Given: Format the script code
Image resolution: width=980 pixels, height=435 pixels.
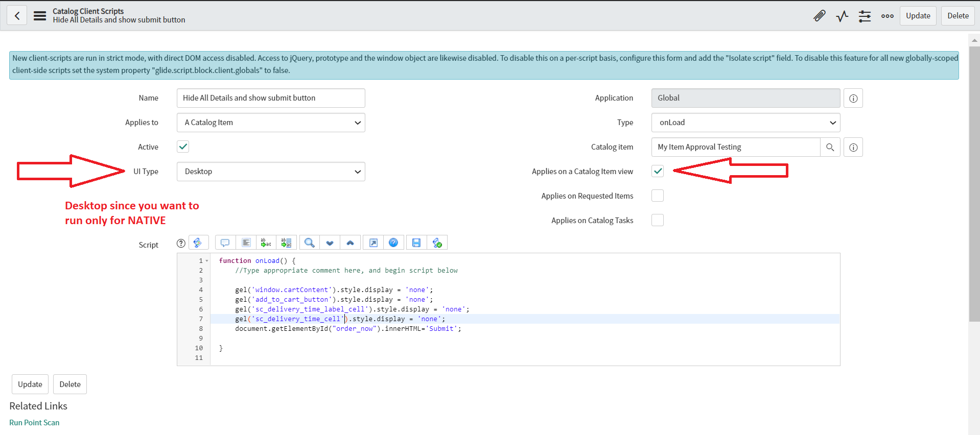Looking at the screenshot, I should click(246, 243).
